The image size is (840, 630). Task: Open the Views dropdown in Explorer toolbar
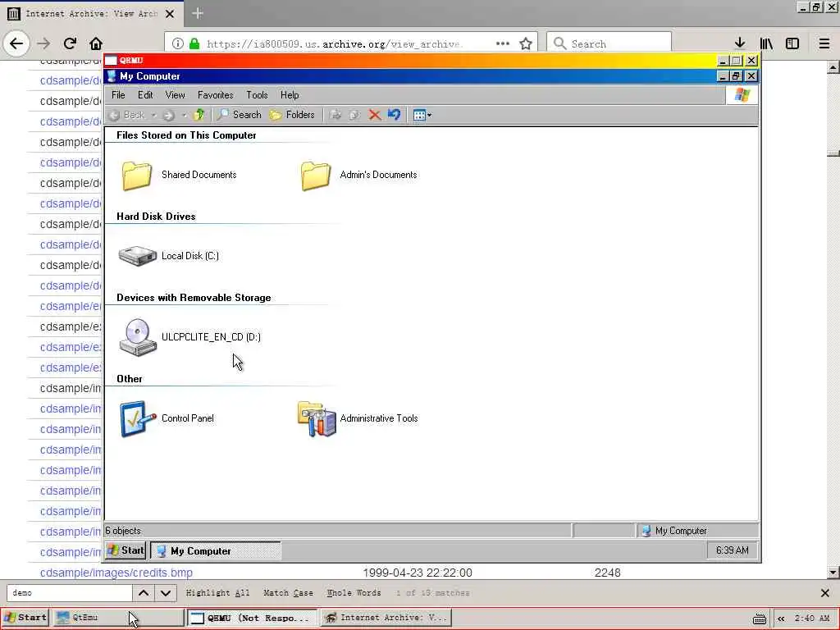pos(422,115)
